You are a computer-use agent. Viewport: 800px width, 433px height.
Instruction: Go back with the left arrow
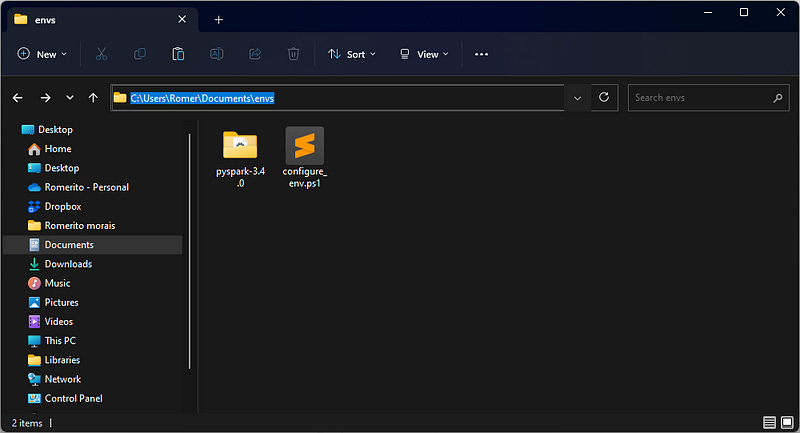coord(18,98)
